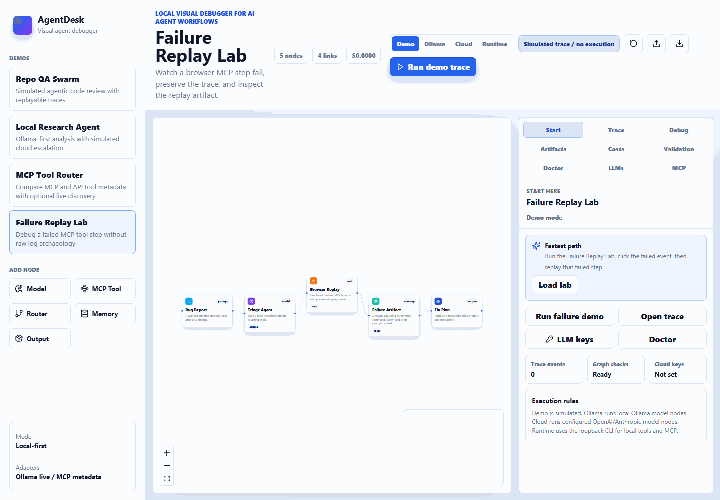Click the Fix Plan node's blue icon
This screenshot has width=720, height=500.
click(x=438, y=301)
